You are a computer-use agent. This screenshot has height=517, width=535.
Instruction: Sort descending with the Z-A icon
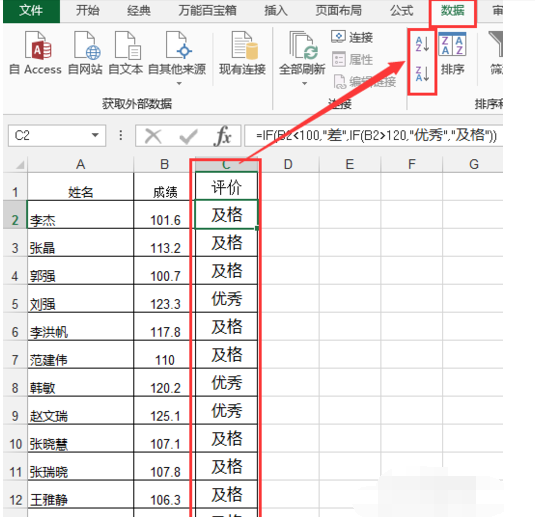pyautogui.click(x=422, y=74)
